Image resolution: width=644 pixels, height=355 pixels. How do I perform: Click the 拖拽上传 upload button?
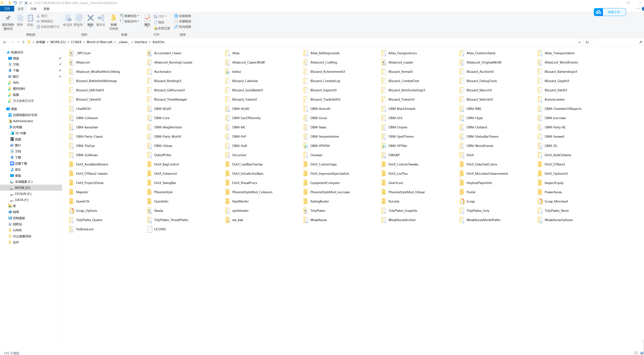[614, 12]
